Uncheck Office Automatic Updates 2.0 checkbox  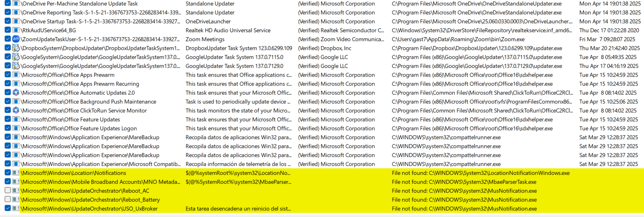pos(8,92)
